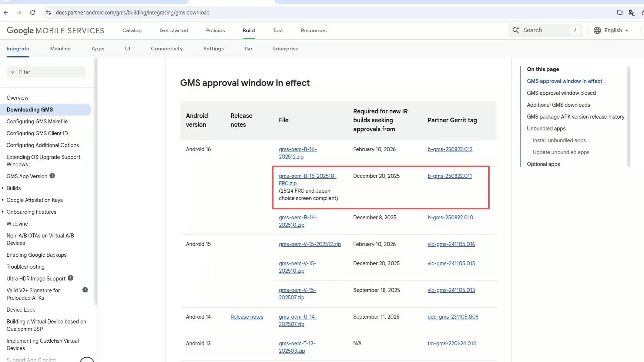Click the search magnifier icon
The width and height of the screenshot is (644, 362).
click(x=516, y=30)
